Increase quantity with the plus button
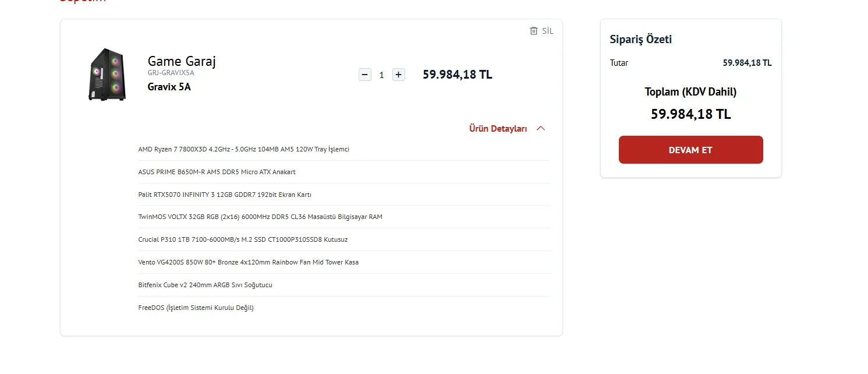868x374 pixels. pyautogui.click(x=398, y=75)
